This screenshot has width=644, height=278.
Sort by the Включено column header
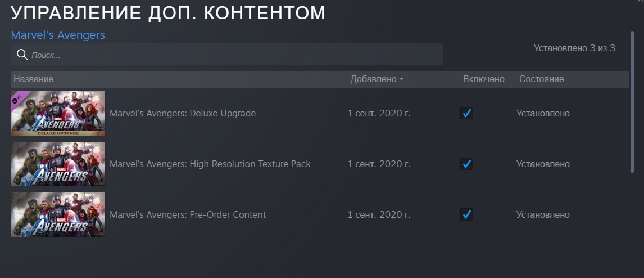click(x=483, y=79)
